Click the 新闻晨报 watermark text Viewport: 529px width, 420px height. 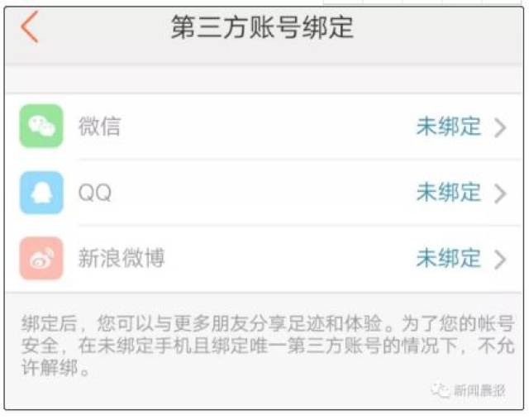coord(479,390)
